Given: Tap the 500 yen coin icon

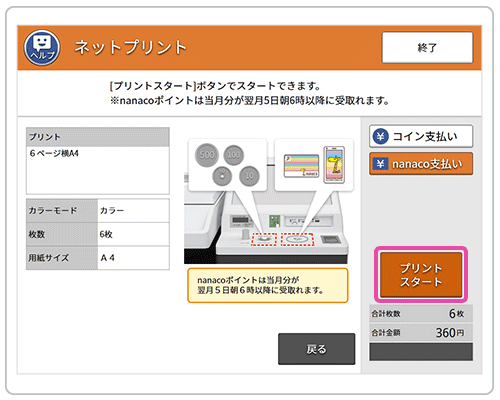Looking at the screenshot, I should coord(206,155).
